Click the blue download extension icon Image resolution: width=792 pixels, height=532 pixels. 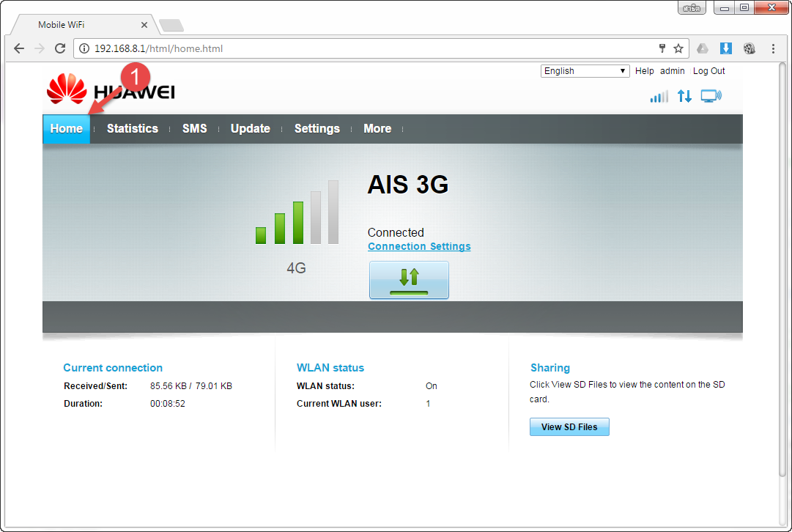tap(726, 48)
